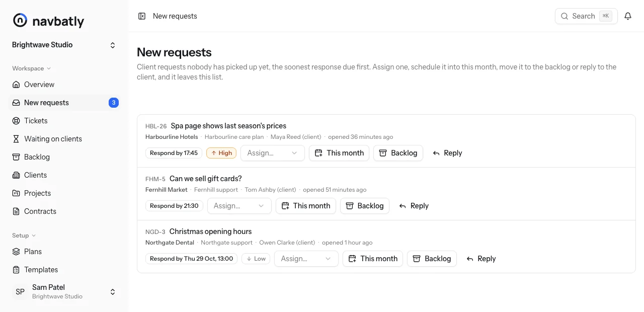
Task: Collapse the Setup section
Action: click(x=24, y=236)
